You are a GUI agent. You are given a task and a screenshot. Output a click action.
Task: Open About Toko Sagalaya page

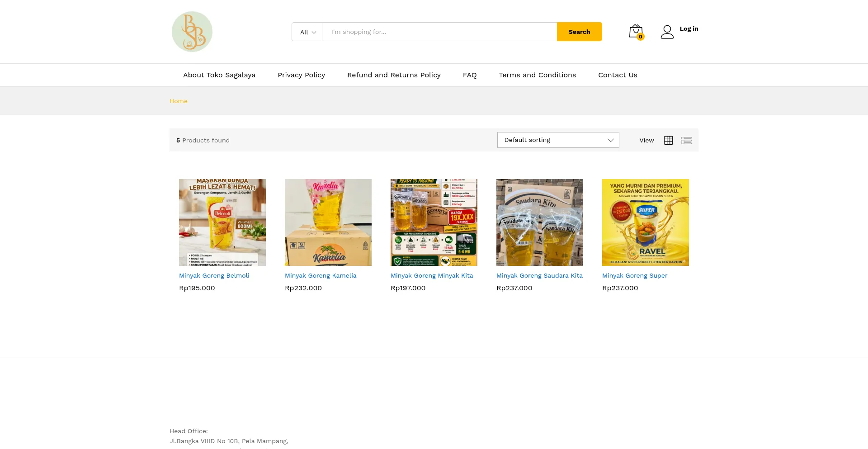[219, 75]
